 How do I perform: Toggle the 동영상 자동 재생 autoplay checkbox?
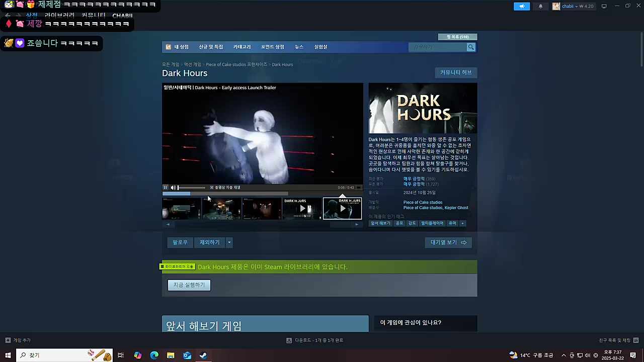point(212,188)
